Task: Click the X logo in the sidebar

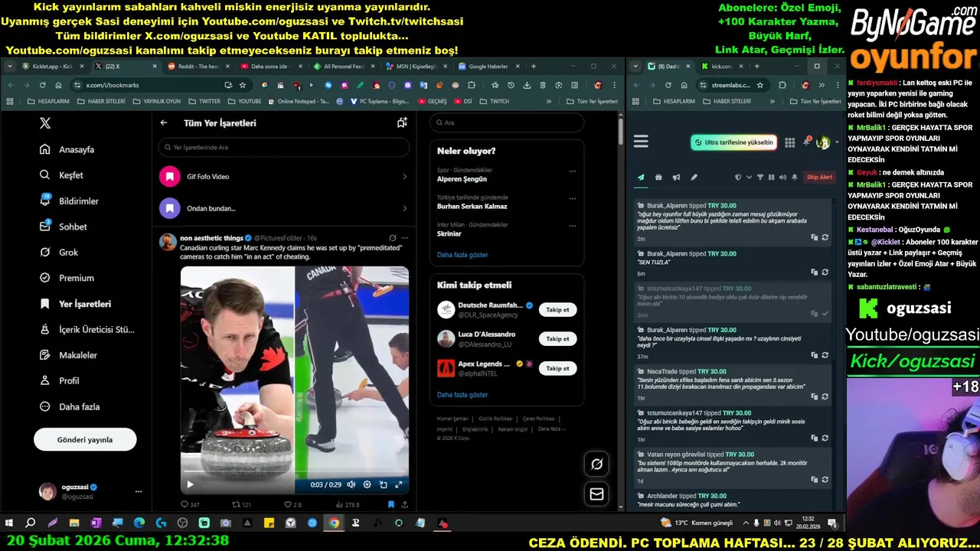Action: pos(45,122)
